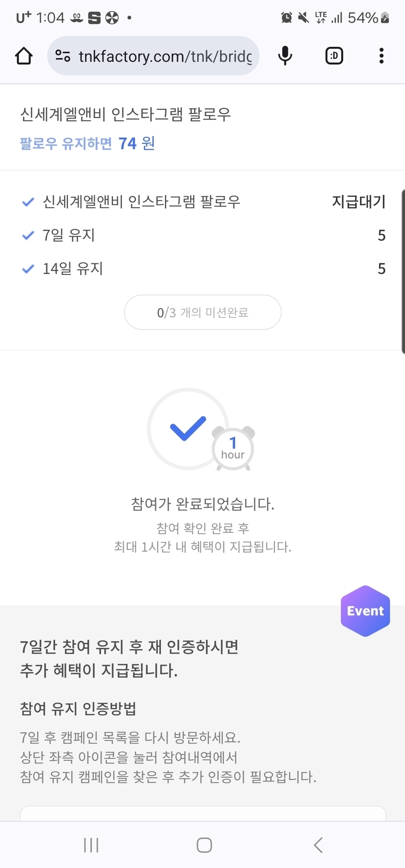Open the browser three-dot menu
Screen dimensions: 405x868
(382, 56)
